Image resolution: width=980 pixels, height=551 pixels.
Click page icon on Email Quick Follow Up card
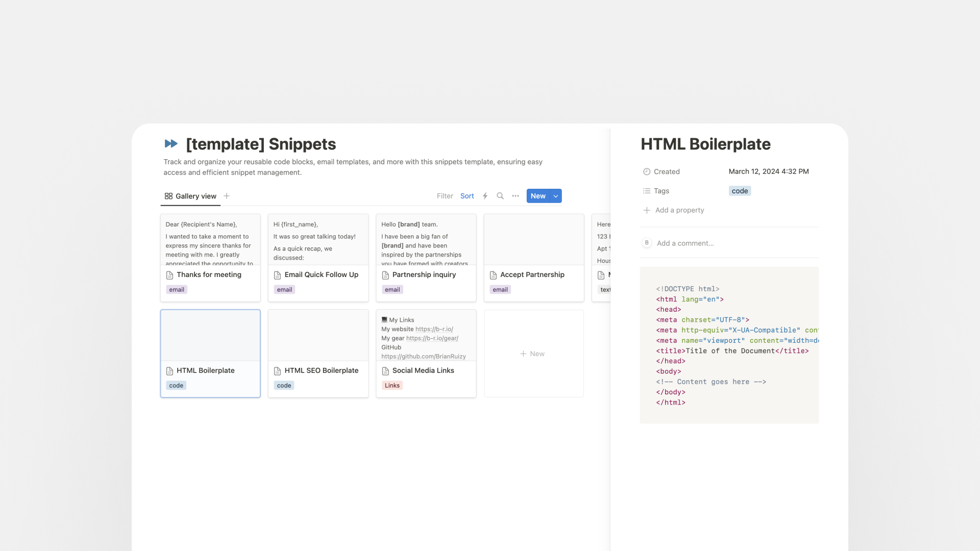(x=277, y=275)
